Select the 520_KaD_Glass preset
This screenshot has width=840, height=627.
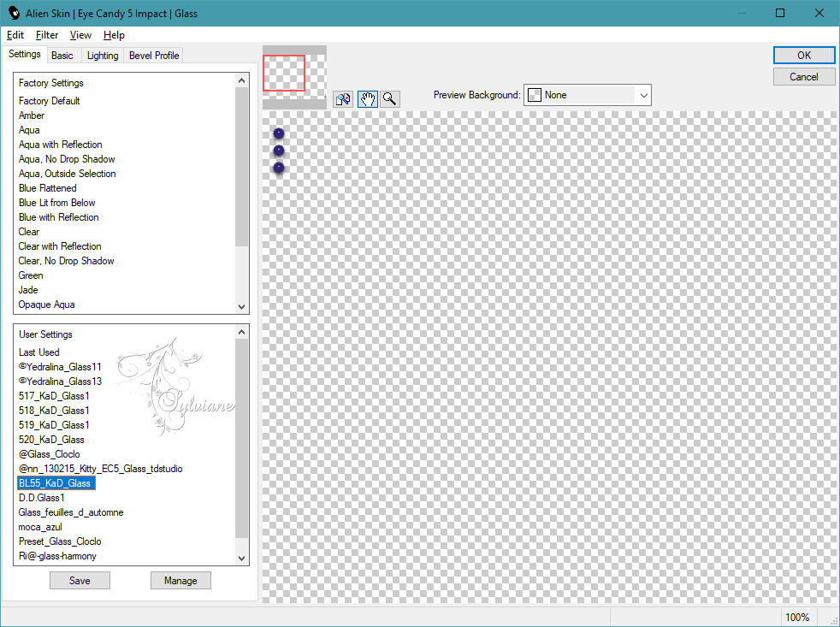pos(51,440)
